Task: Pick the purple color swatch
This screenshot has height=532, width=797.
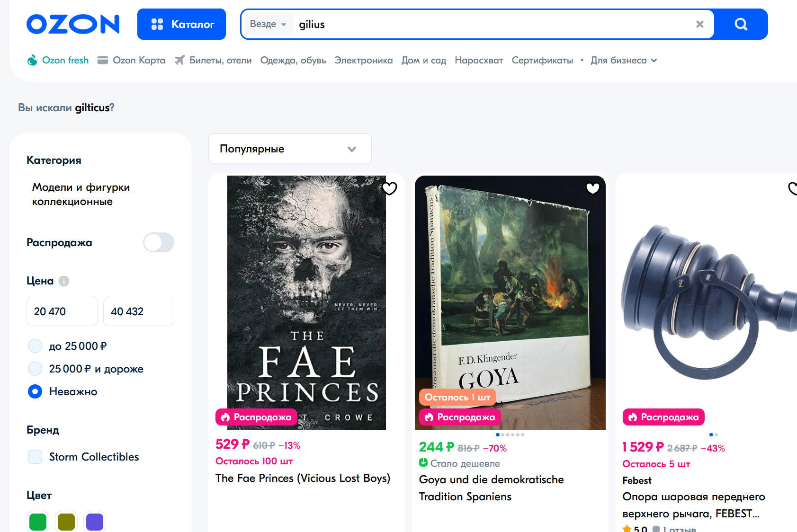Action: pyautogui.click(x=95, y=522)
